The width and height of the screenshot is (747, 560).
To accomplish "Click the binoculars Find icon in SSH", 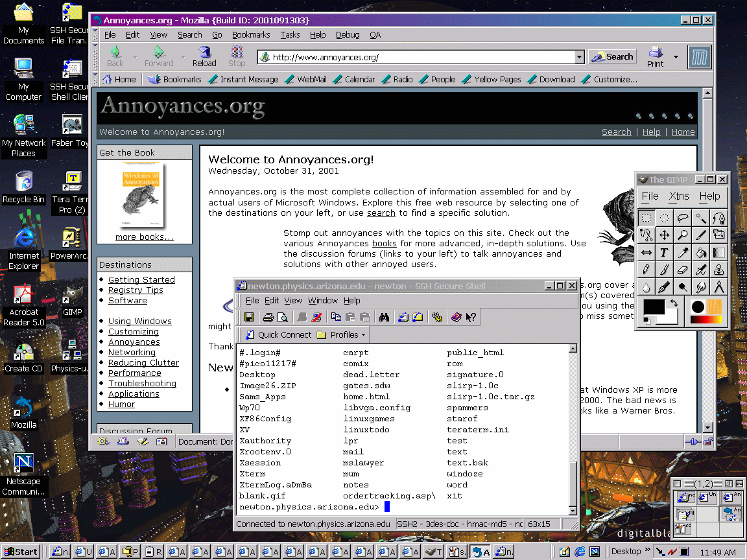I will [384, 317].
